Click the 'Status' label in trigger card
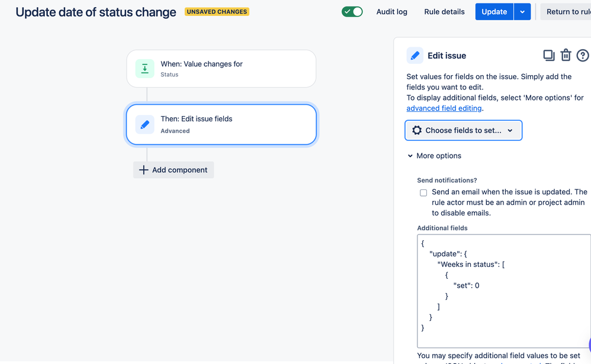The image size is (591, 364). (169, 75)
